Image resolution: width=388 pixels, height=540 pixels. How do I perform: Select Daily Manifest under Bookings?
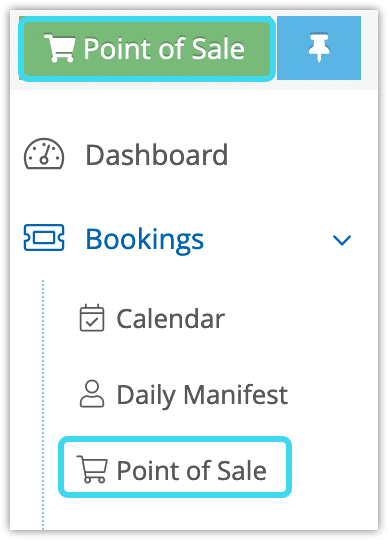(184, 395)
